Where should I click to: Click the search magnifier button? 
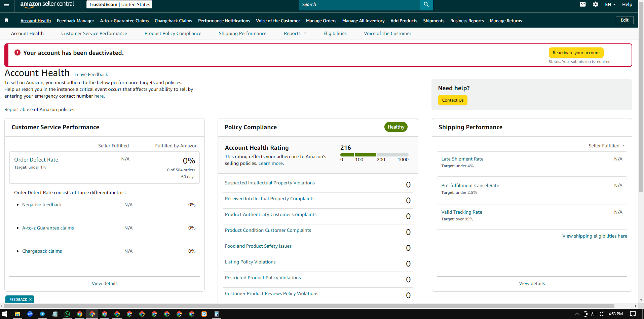coord(426,4)
